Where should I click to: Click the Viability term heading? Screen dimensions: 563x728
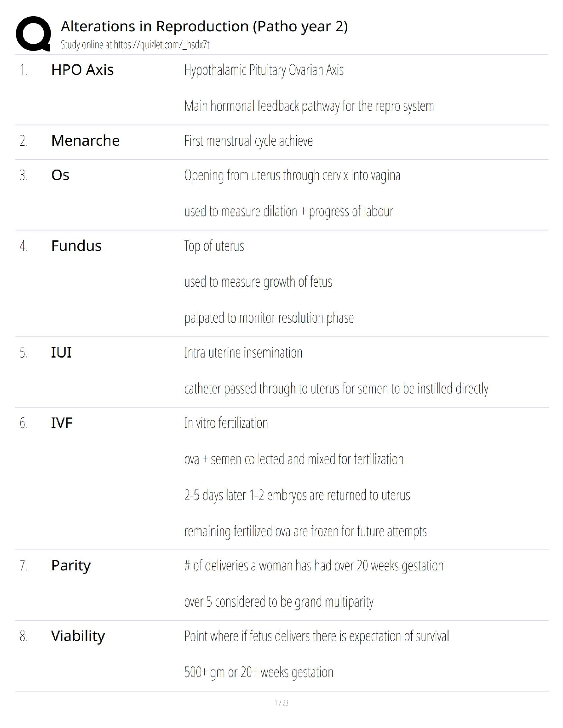78,636
